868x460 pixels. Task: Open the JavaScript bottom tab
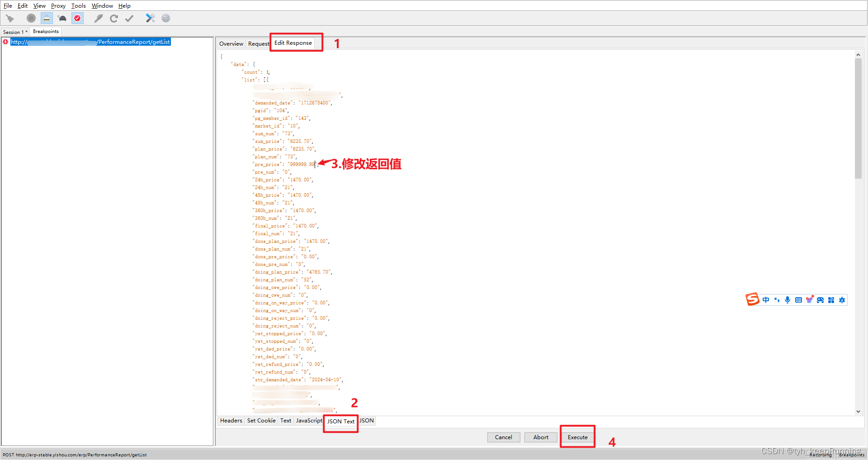click(309, 420)
